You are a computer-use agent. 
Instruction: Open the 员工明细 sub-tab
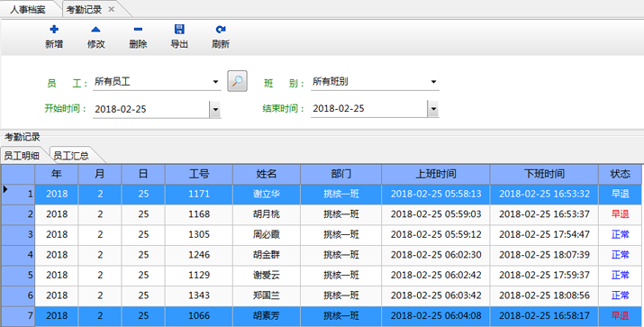[x=22, y=156]
